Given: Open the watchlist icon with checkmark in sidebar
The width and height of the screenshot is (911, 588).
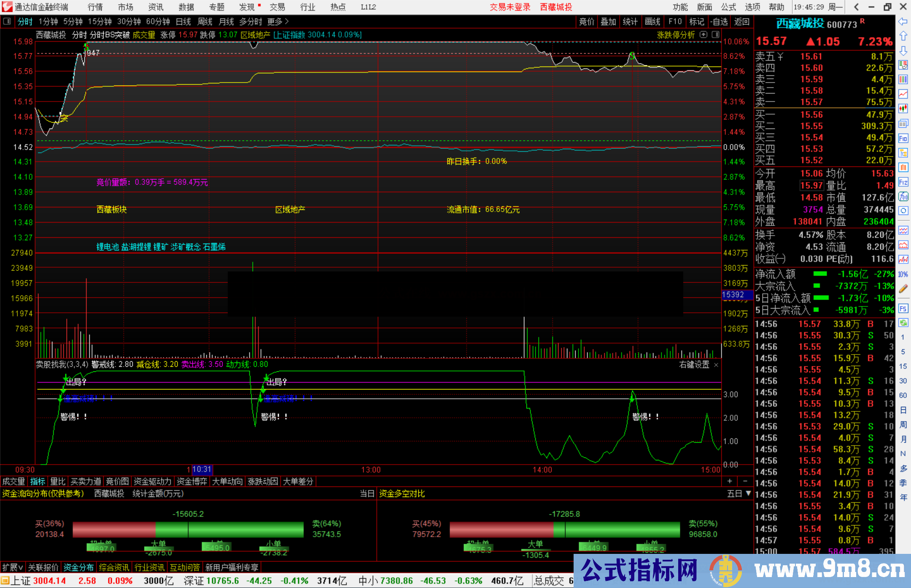Looking at the screenshot, I should (x=903, y=65).
